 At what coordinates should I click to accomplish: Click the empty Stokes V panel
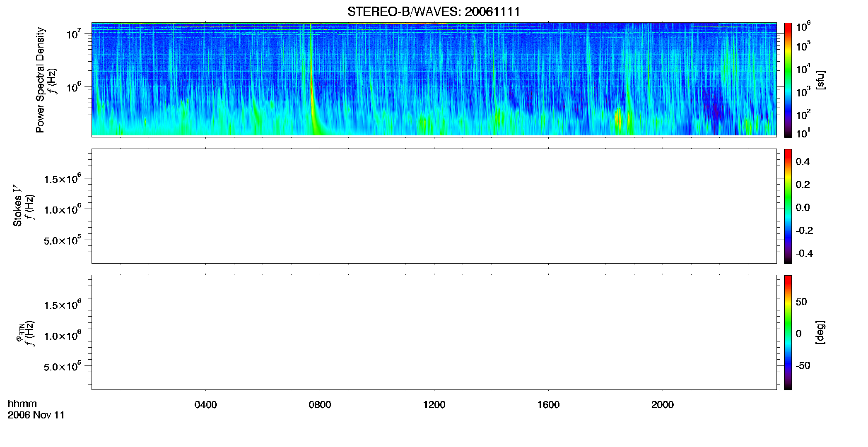pos(434,206)
